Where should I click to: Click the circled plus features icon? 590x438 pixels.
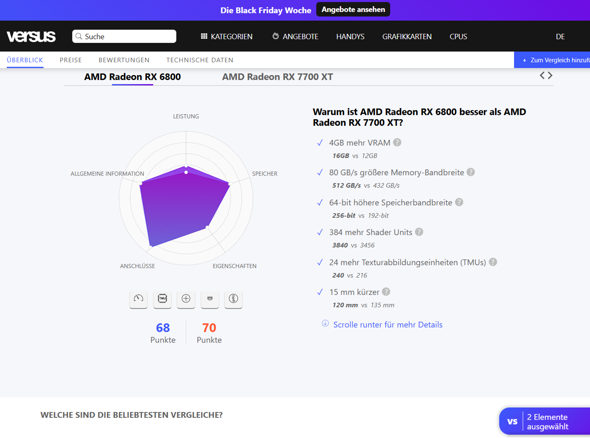(x=186, y=299)
